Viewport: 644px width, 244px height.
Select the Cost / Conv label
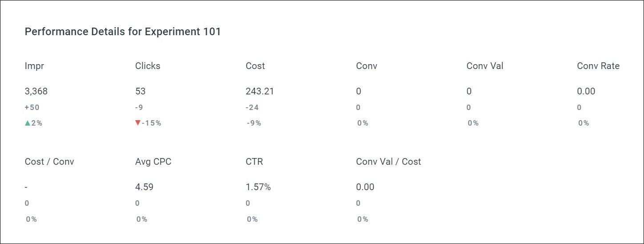[x=49, y=162]
